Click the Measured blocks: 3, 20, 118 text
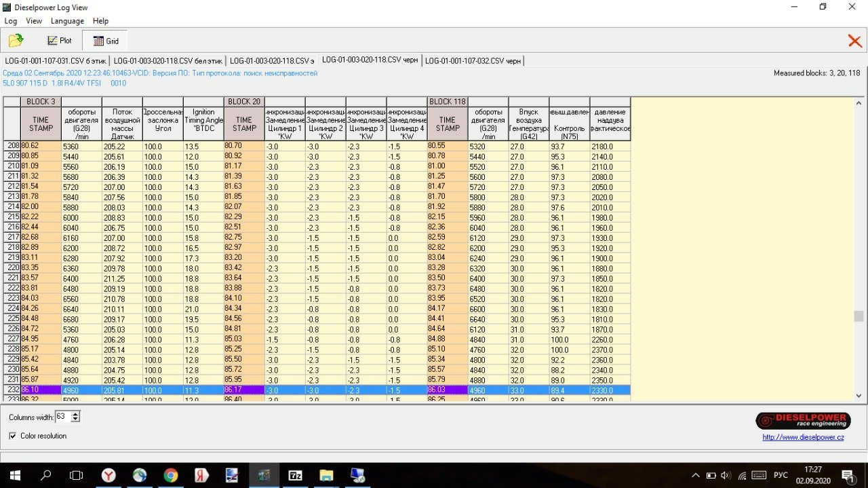Screen dimensions: 868x488 point(816,73)
